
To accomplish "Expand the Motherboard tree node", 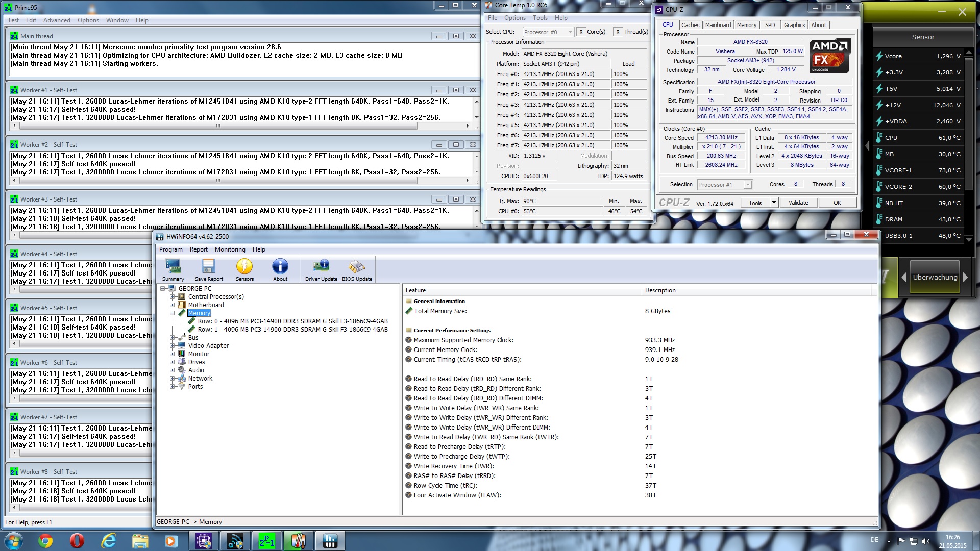I will click(173, 305).
